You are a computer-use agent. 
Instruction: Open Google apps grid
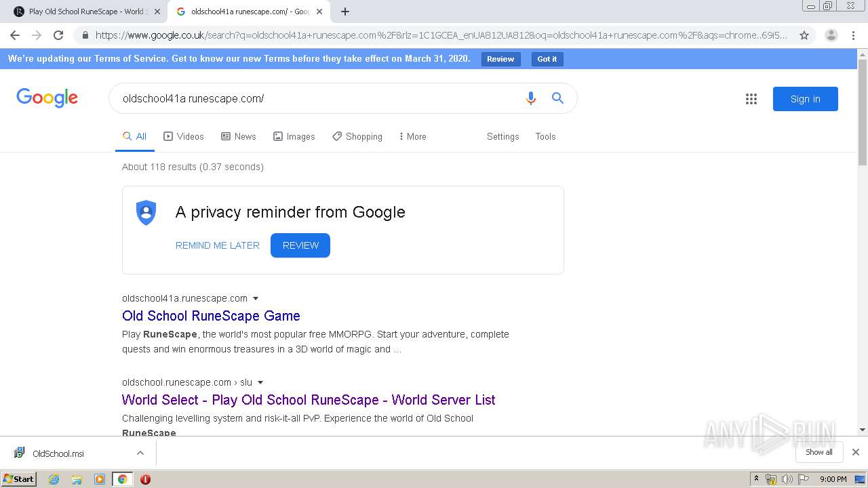tap(751, 99)
